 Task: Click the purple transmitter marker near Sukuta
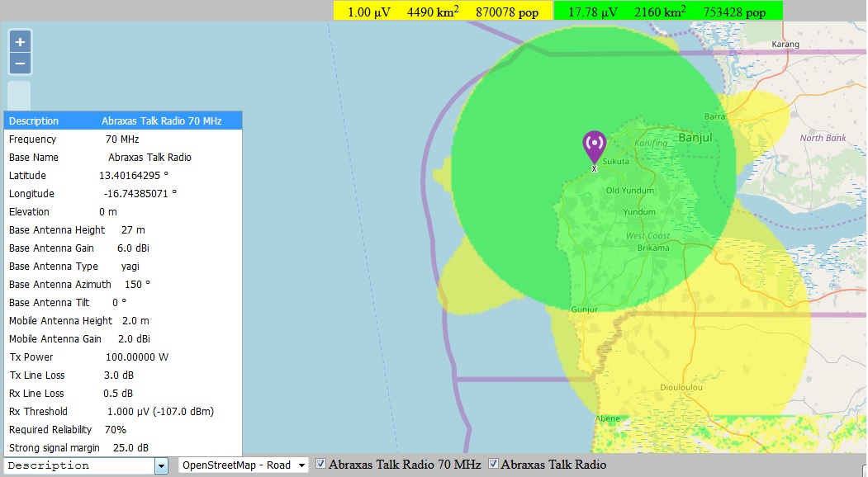pyautogui.click(x=594, y=145)
